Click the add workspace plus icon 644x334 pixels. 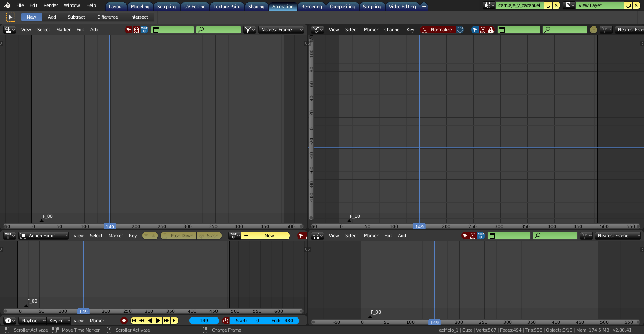coord(424,6)
